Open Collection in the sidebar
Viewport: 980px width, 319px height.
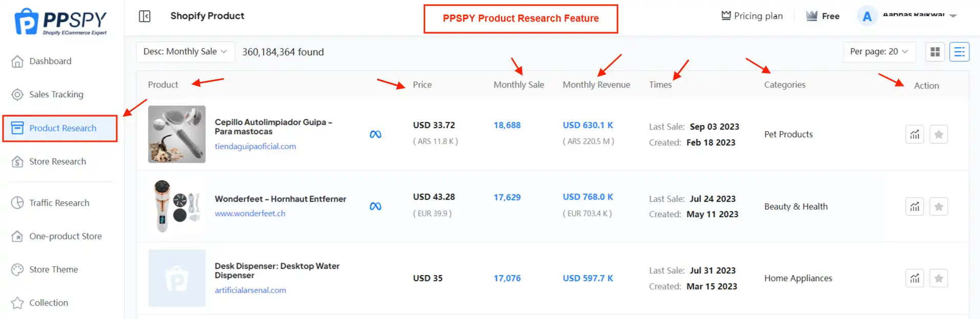[x=48, y=303]
